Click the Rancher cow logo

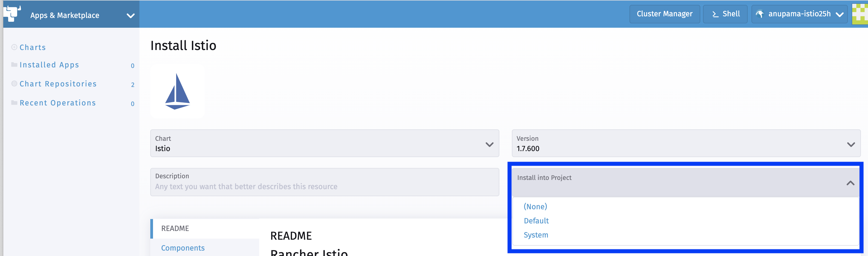pos(12,14)
